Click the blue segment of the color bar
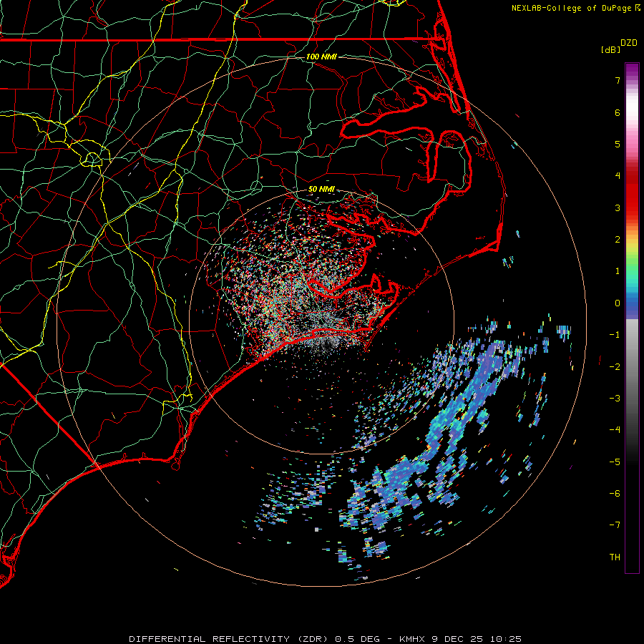Image resolution: width=644 pixels, height=644 pixels. tap(632, 306)
